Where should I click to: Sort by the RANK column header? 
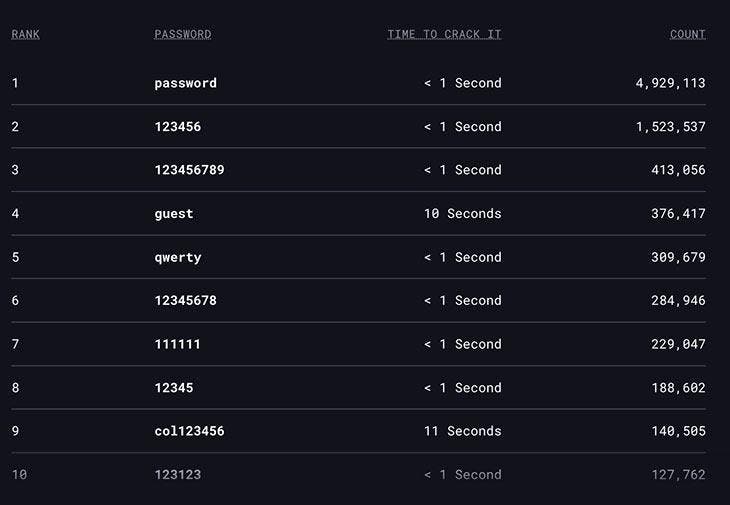coord(26,34)
